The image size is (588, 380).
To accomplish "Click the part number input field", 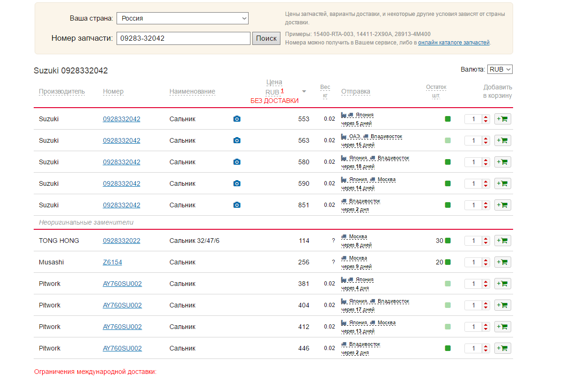I will 183,38.
